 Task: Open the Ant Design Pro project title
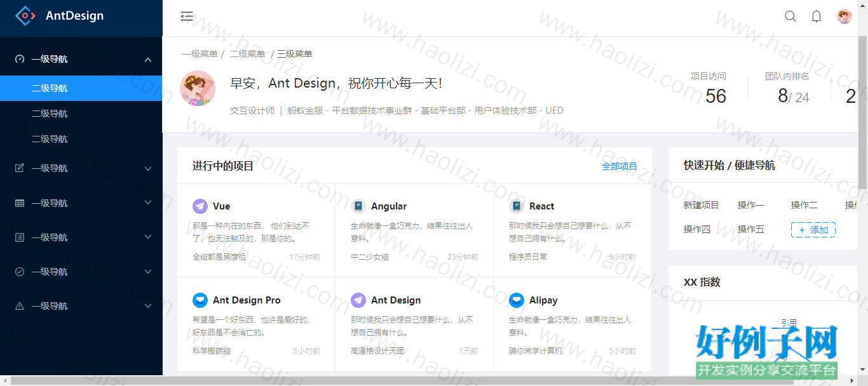tap(247, 300)
